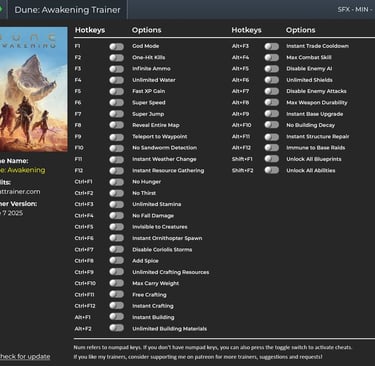The height and width of the screenshot is (366, 375).
Task: Select the Dune: Awakening Trainer title tab
Action: 67,10
